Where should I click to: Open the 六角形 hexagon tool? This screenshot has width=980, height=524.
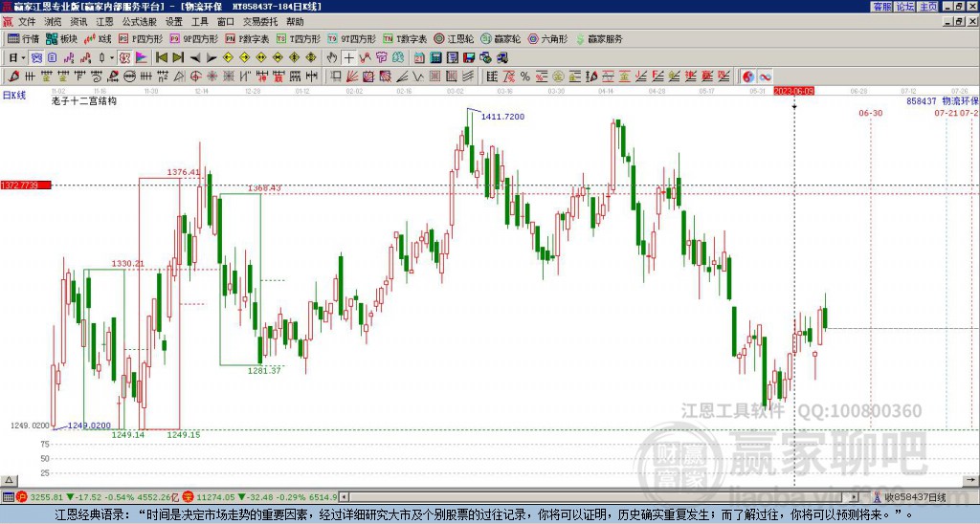547,38
